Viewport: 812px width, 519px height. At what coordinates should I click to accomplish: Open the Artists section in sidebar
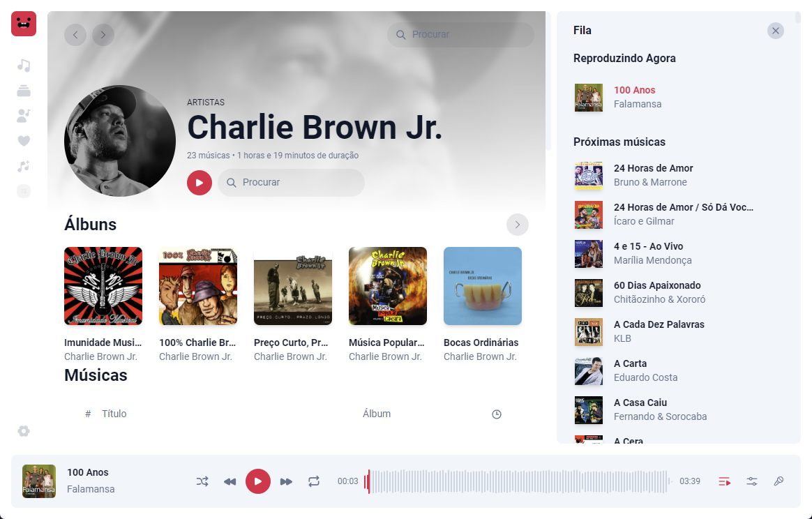[x=24, y=116]
